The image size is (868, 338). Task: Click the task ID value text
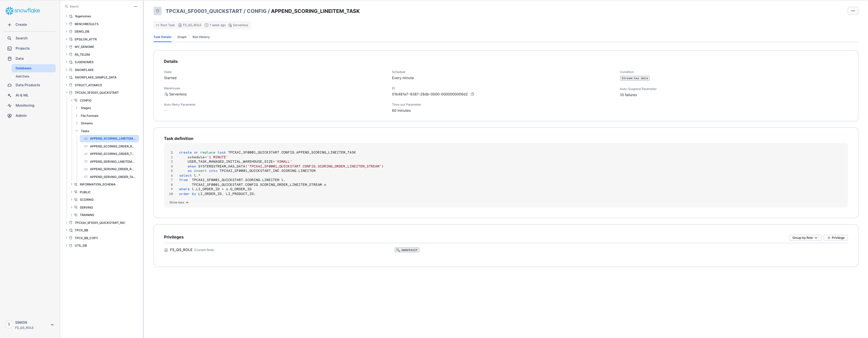[x=430, y=94]
